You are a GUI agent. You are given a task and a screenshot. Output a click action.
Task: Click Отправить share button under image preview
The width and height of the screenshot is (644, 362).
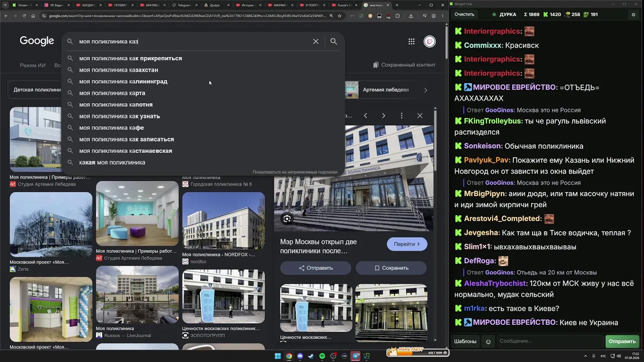[x=315, y=268]
